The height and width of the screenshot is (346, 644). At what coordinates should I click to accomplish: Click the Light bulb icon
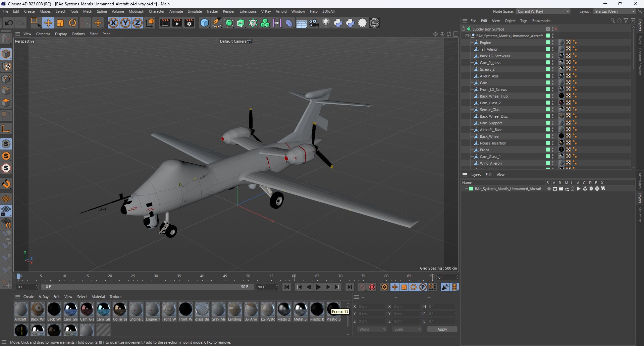coord(326,23)
